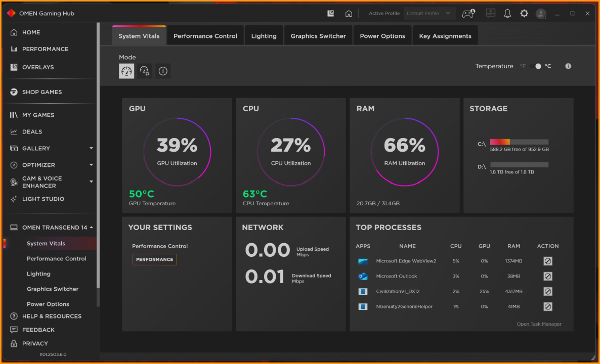This screenshot has width=600, height=364.
Task: Open the settings gear in the title bar
Action: pyautogui.click(x=524, y=14)
